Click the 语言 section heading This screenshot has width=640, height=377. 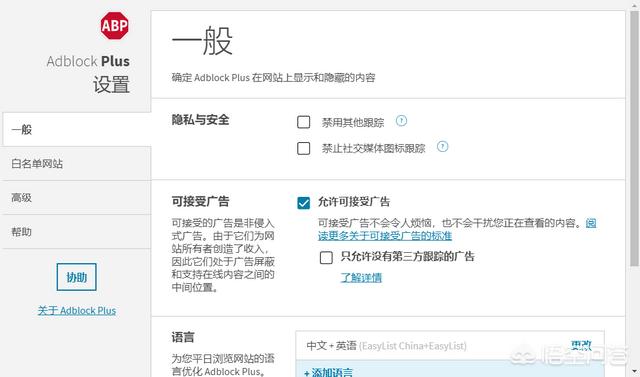pyautogui.click(x=183, y=337)
